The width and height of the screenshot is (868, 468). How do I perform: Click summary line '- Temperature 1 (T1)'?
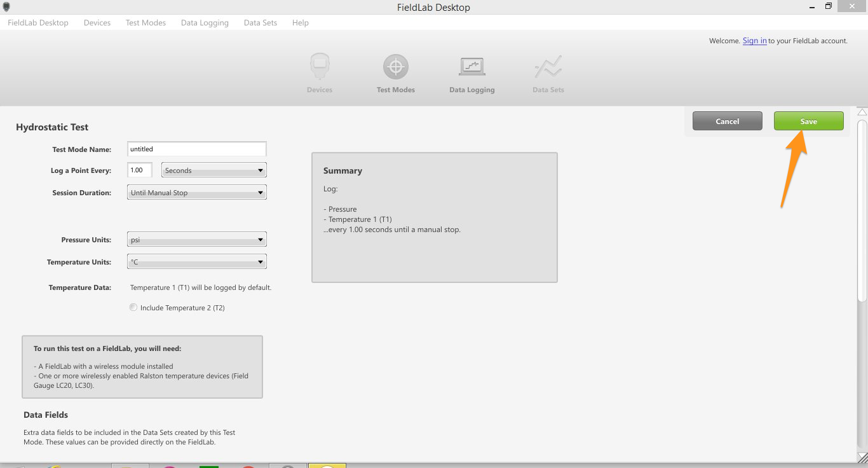click(x=358, y=219)
